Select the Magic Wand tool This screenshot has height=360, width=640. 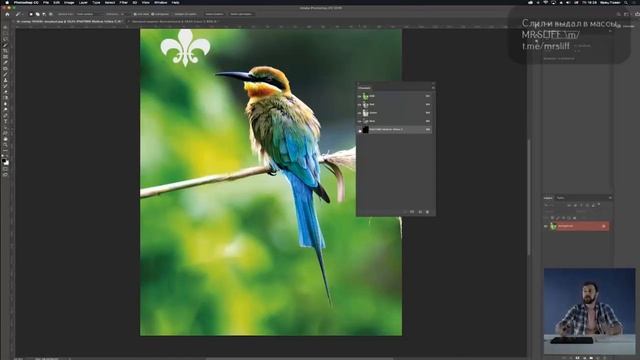click(x=5, y=45)
